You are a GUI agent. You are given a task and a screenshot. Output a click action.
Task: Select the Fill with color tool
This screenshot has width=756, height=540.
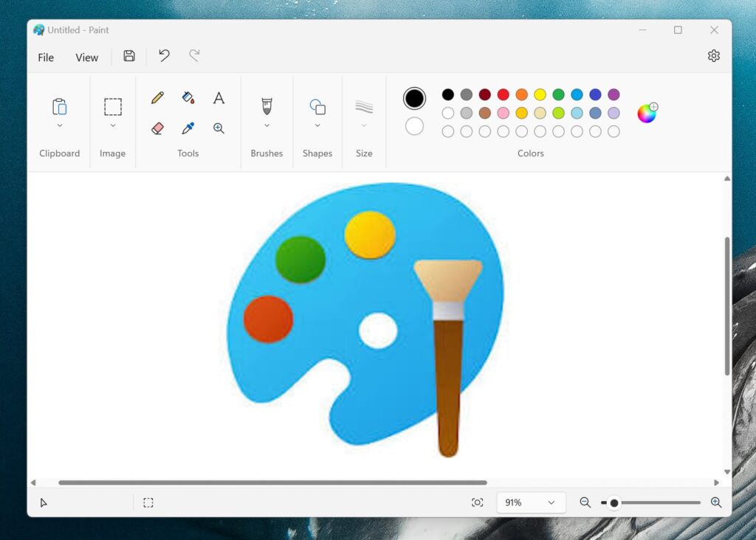click(188, 97)
